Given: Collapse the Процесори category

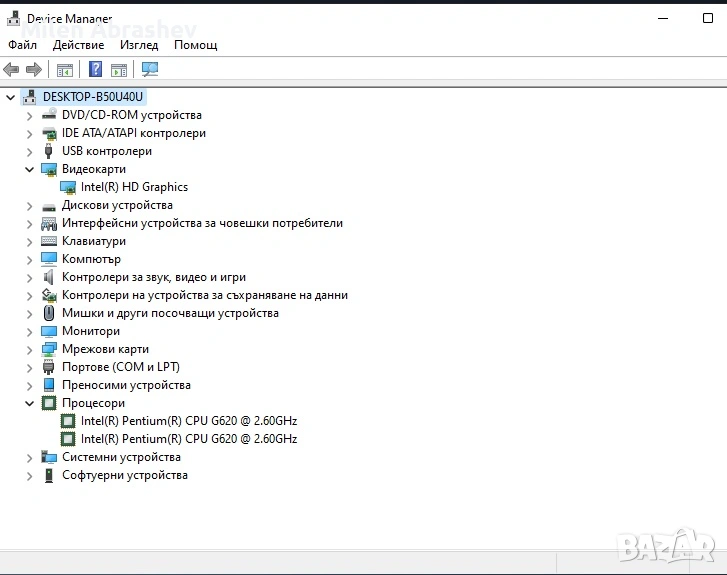Looking at the screenshot, I should (29, 403).
